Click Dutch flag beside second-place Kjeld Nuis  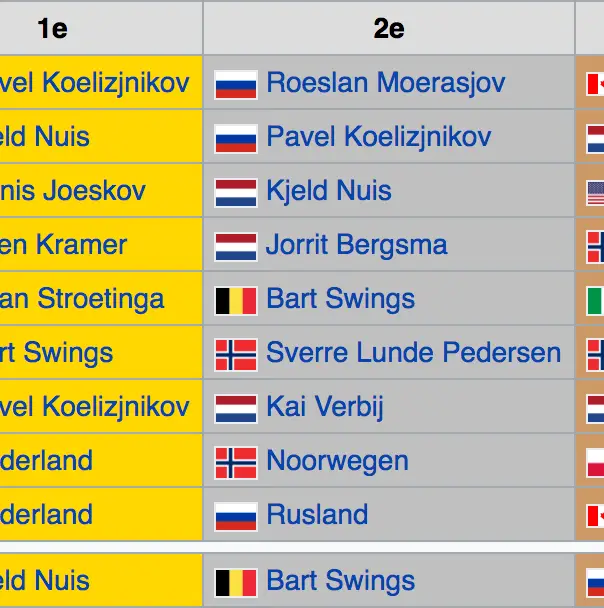pyautogui.click(x=236, y=191)
